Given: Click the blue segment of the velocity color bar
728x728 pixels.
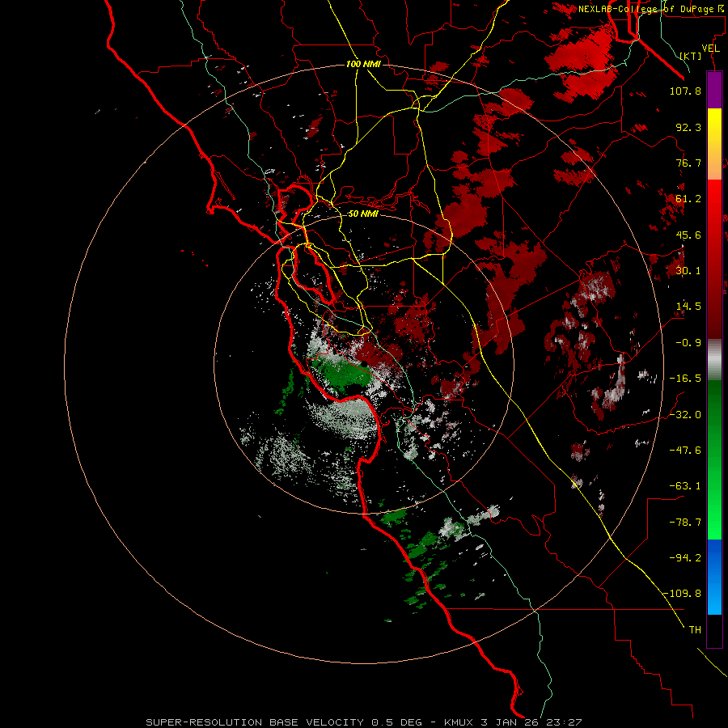Looking at the screenshot, I should (714, 577).
